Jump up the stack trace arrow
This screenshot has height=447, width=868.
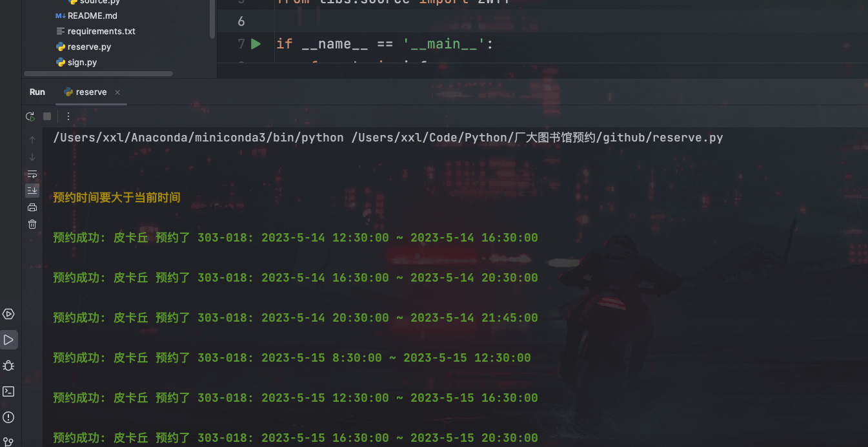point(32,140)
